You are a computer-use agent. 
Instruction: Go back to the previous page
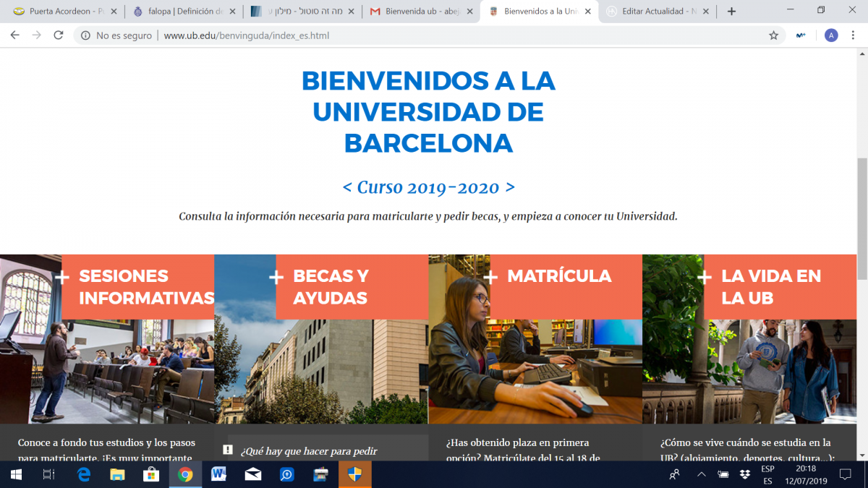pyautogui.click(x=14, y=35)
